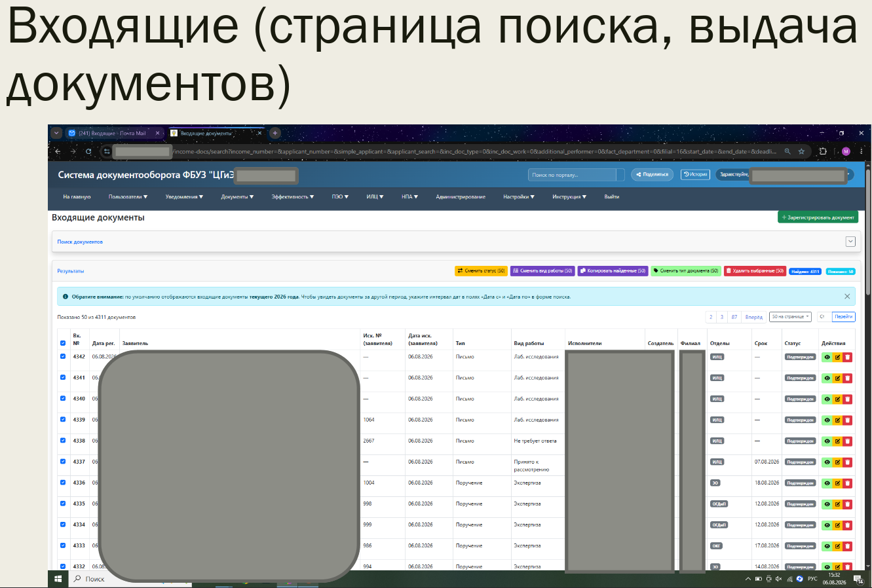Open the Настройки dropdown menu
The width and height of the screenshot is (872, 588).
tap(519, 196)
